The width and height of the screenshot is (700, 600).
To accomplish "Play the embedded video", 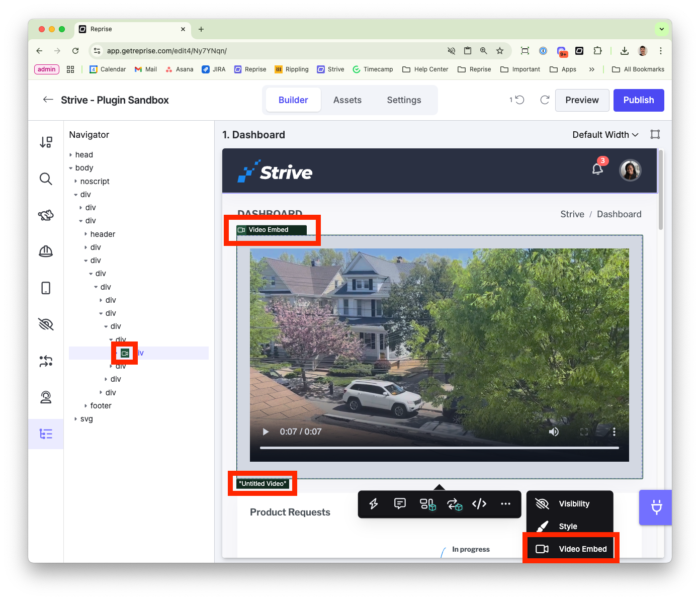I will (x=266, y=432).
